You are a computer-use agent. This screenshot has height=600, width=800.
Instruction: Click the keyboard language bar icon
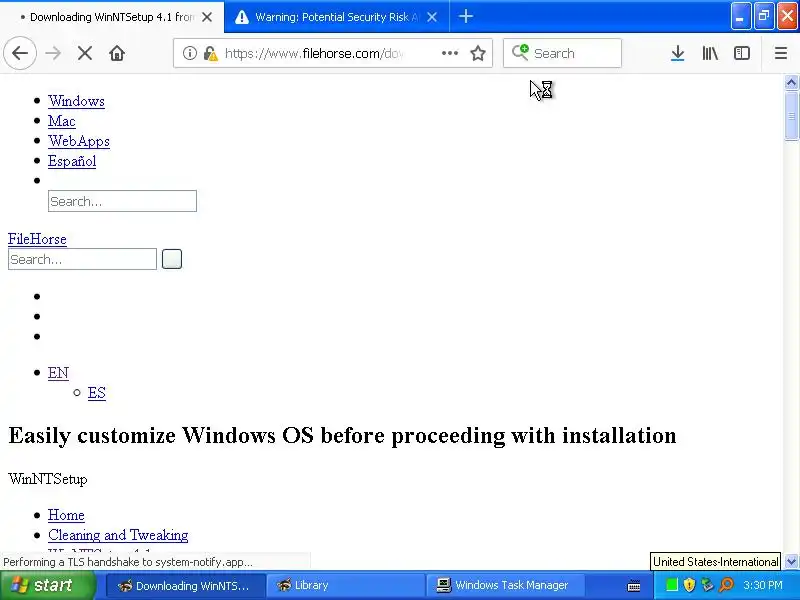[x=634, y=586]
